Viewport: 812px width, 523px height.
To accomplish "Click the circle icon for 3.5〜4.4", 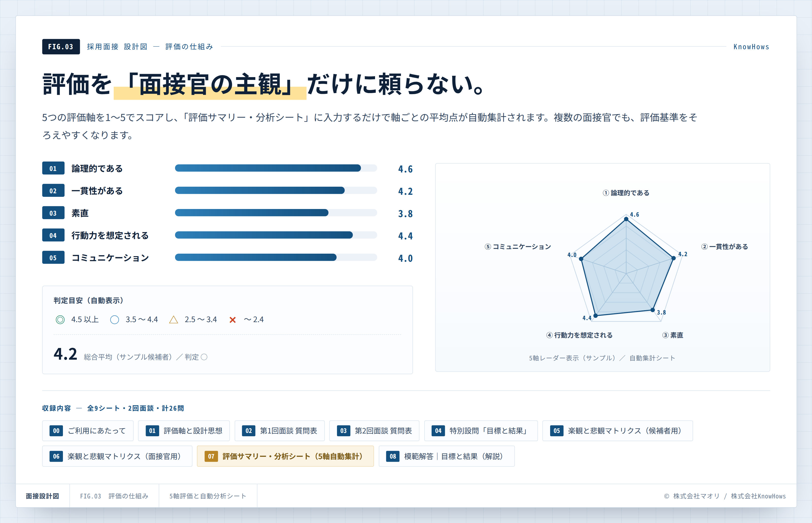I will click(x=114, y=320).
